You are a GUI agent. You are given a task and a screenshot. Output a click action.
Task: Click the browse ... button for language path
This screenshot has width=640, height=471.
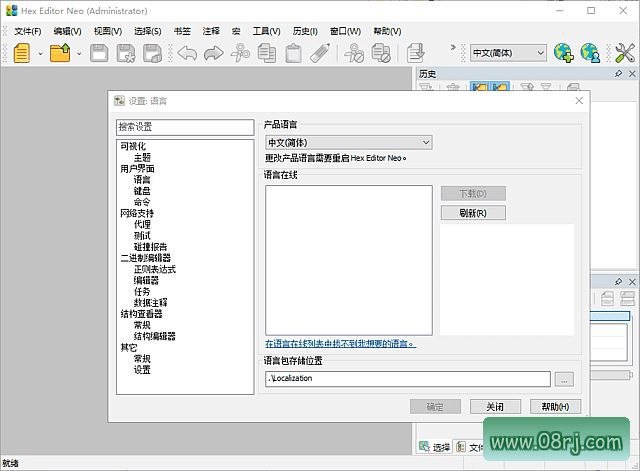tap(564, 379)
